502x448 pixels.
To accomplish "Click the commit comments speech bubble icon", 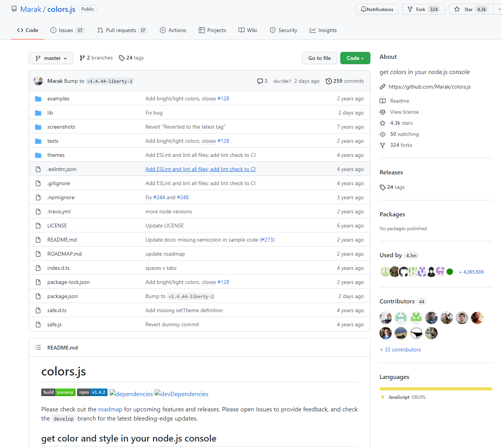I will 260,81.
